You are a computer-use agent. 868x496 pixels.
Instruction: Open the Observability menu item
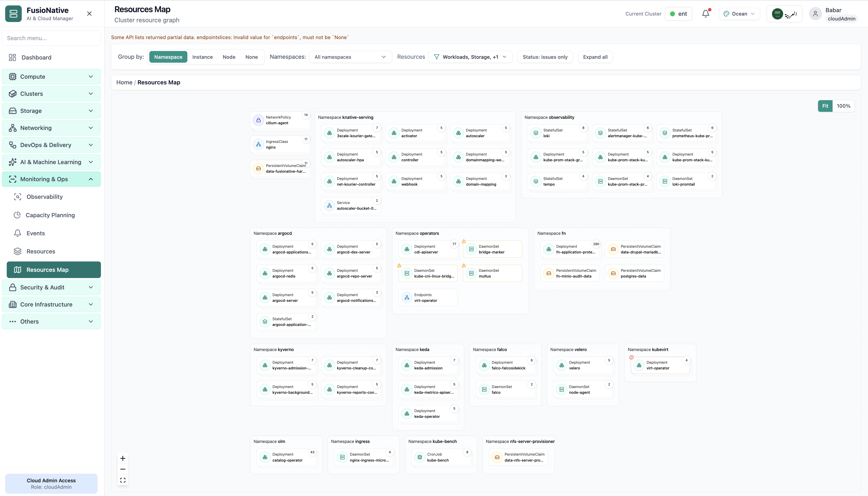click(54, 196)
